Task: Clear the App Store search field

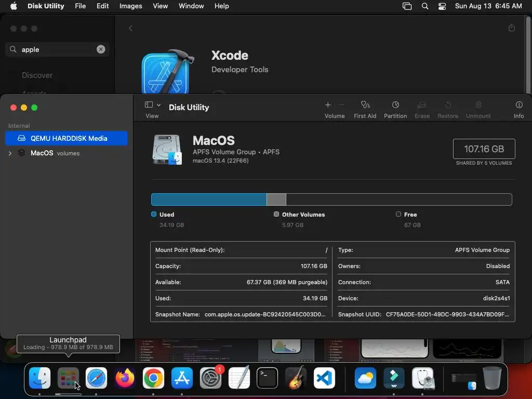Action: (x=101, y=49)
